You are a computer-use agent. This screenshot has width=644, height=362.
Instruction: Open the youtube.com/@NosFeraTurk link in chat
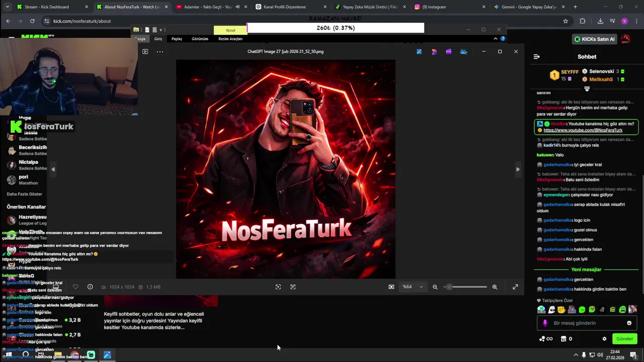click(583, 130)
